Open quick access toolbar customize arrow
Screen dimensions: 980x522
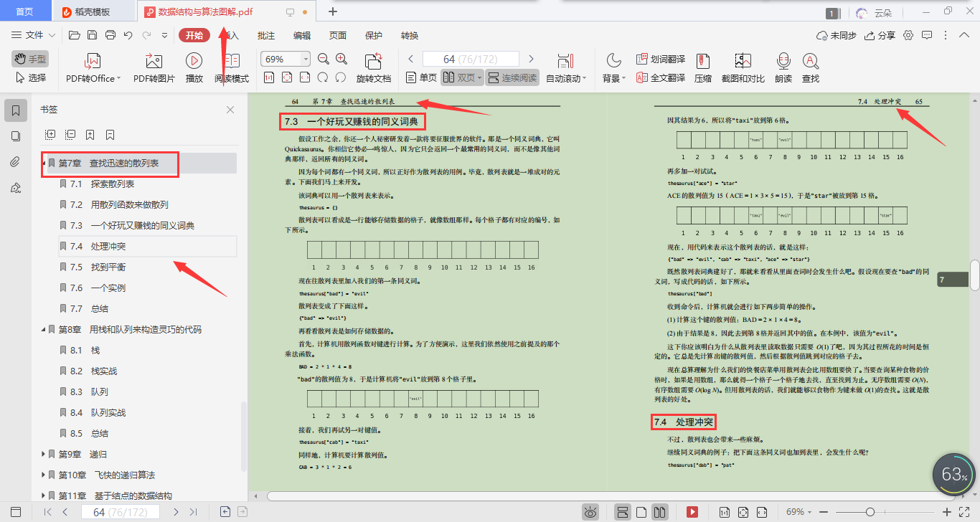tap(164, 35)
